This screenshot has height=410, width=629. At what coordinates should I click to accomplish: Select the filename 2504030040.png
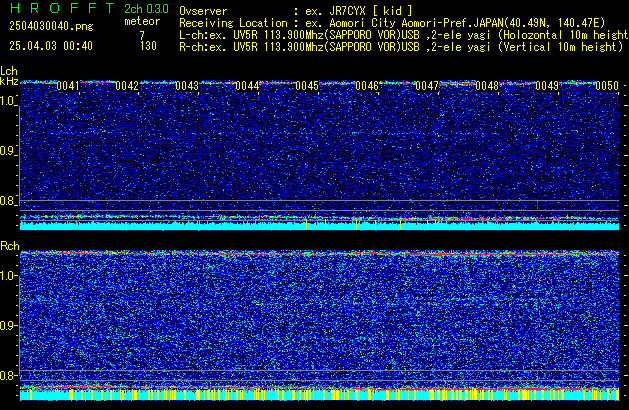click(x=51, y=26)
